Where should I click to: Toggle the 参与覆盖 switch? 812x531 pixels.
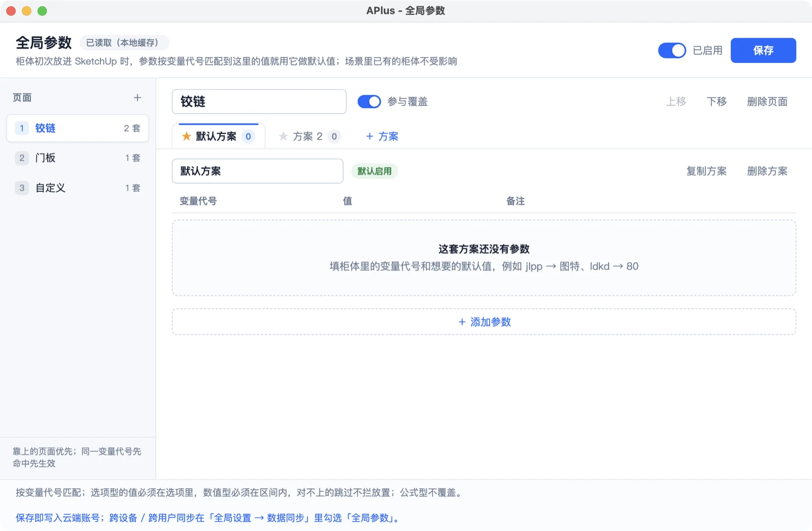[369, 102]
